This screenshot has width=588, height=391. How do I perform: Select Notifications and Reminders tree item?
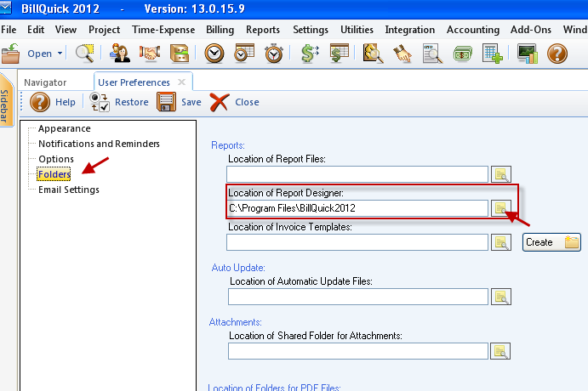click(99, 144)
